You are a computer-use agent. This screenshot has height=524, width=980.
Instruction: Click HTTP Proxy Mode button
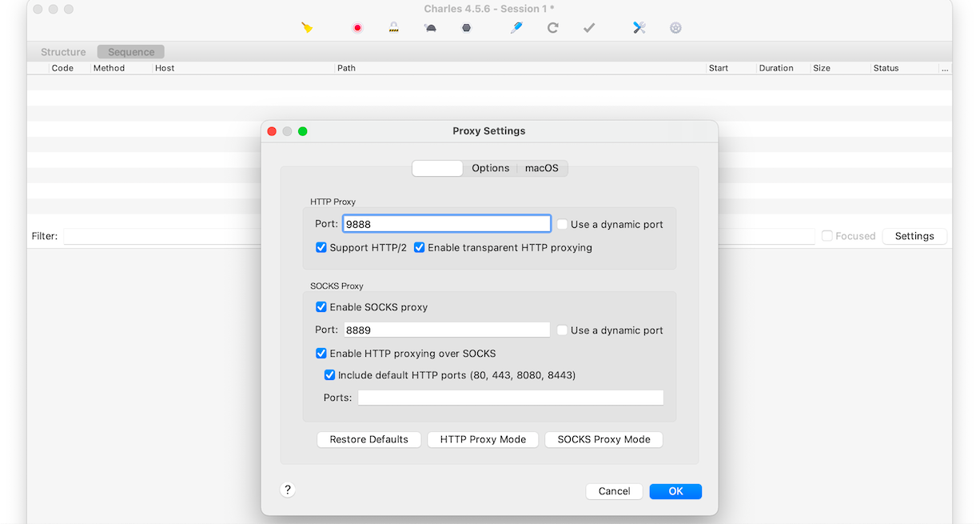click(x=483, y=439)
